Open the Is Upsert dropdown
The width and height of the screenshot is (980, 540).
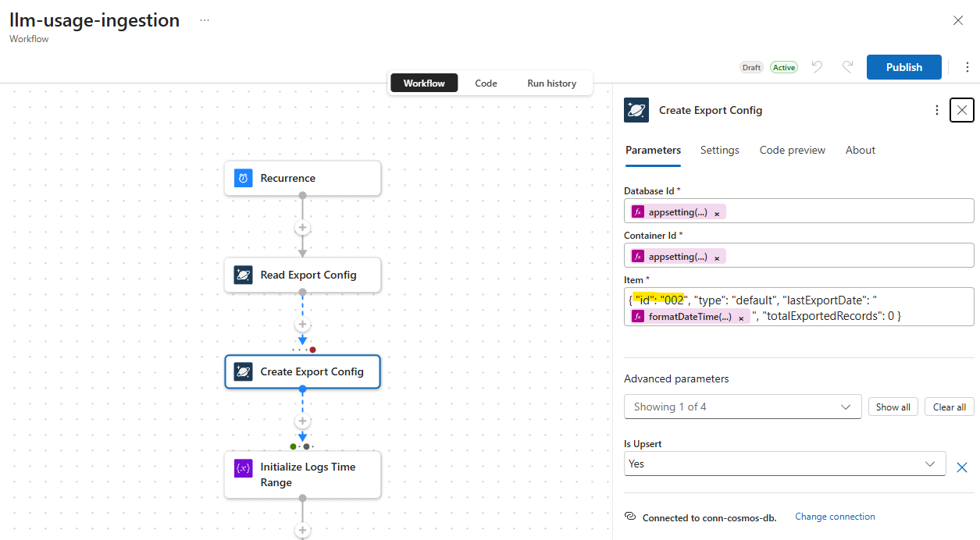[785, 464]
